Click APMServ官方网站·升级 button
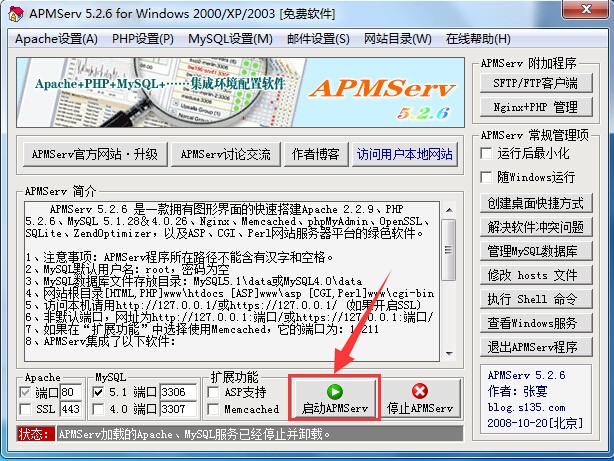The image size is (614, 461). tap(95, 154)
